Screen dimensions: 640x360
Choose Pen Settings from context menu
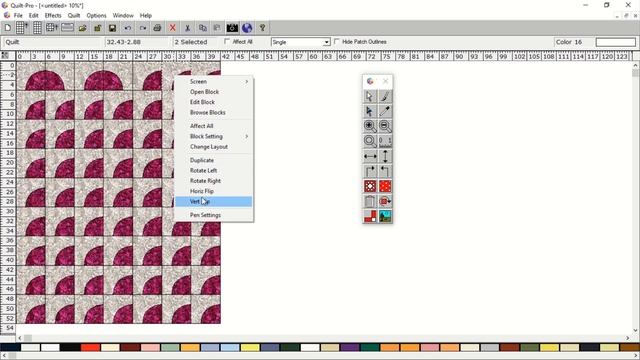[213, 215]
